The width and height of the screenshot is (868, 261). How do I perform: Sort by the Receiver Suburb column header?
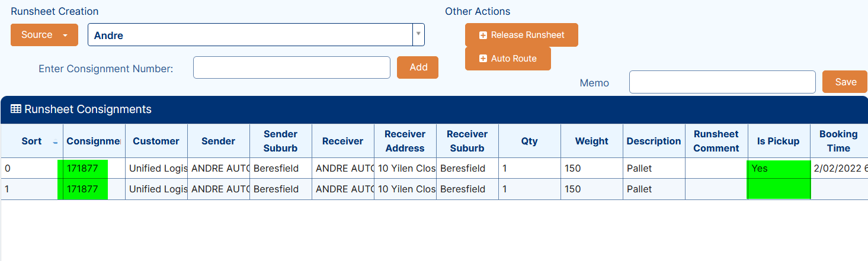coord(467,141)
